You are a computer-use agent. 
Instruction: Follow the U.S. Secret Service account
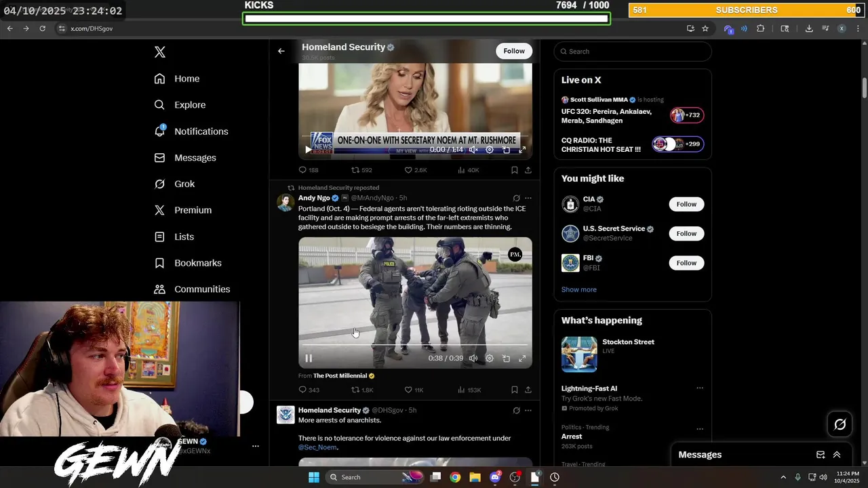click(x=686, y=233)
